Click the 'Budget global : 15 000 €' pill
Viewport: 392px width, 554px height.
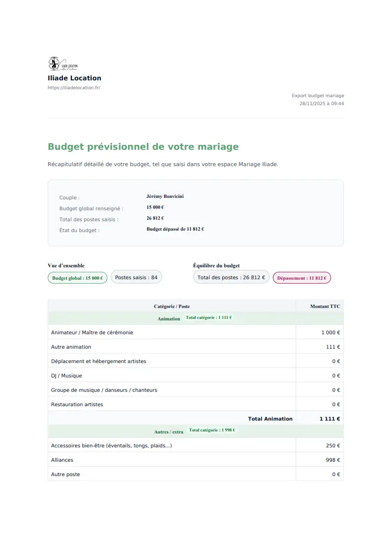point(77,278)
